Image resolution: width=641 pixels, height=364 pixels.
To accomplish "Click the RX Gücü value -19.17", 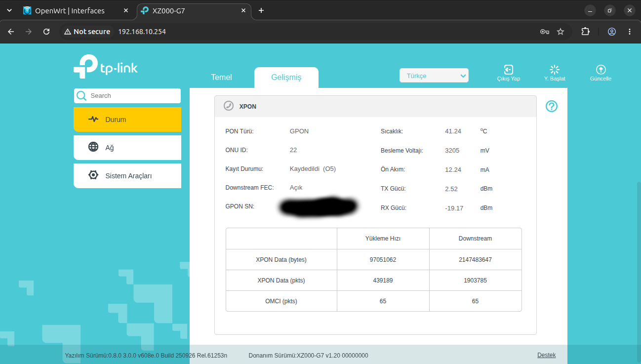I will click(x=454, y=208).
